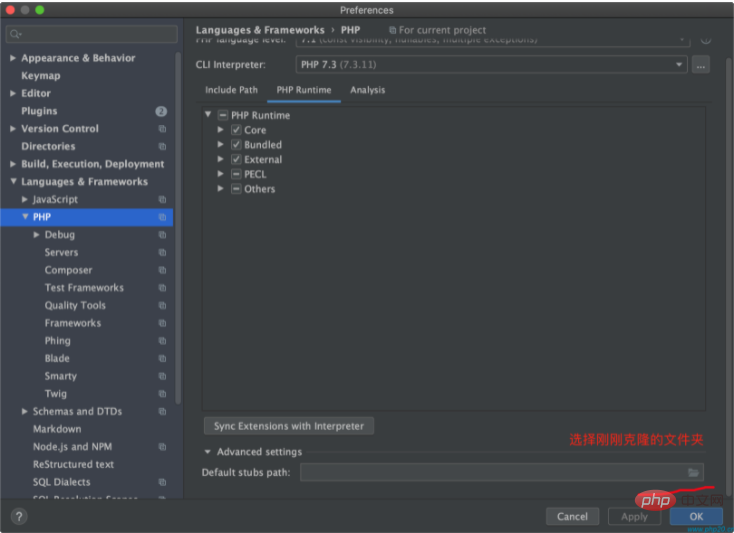Expand Appearance & Behavior in sidebar
Screen dimensions: 734x533
[13, 58]
